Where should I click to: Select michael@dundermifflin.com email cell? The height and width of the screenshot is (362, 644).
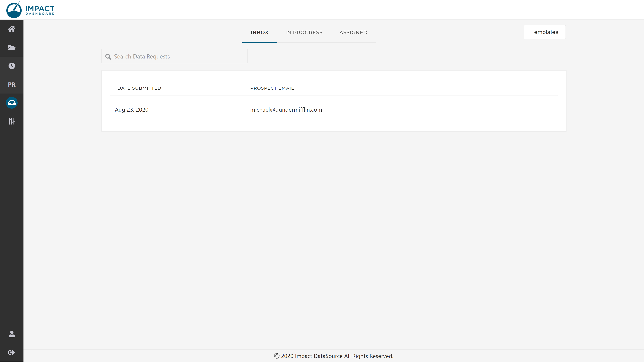tap(286, 110)
